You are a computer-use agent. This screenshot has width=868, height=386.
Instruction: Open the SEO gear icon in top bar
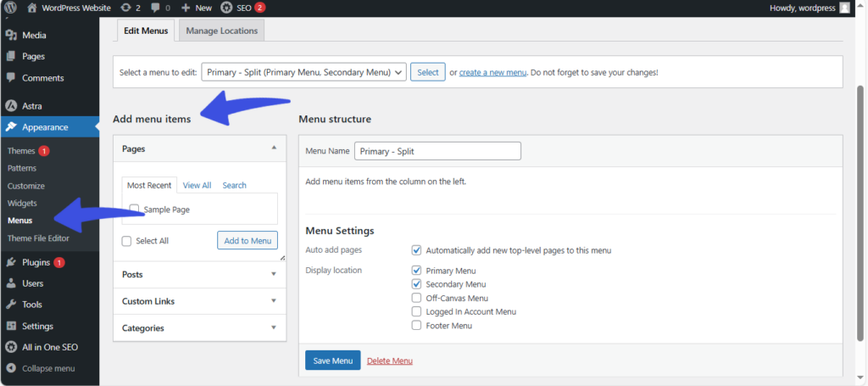tap(226, 8)
